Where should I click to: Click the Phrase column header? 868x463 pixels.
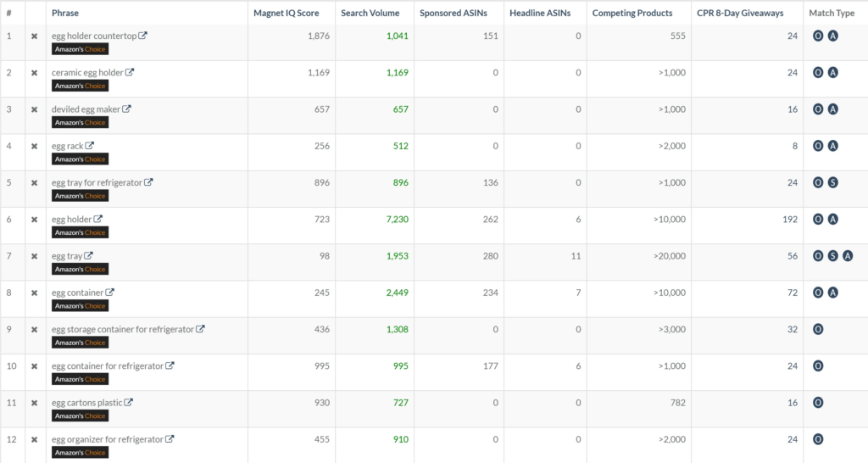tap(65, 13)
